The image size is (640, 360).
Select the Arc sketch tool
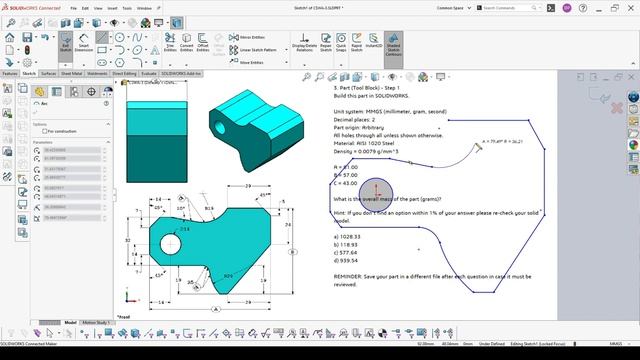pos(120,50)
